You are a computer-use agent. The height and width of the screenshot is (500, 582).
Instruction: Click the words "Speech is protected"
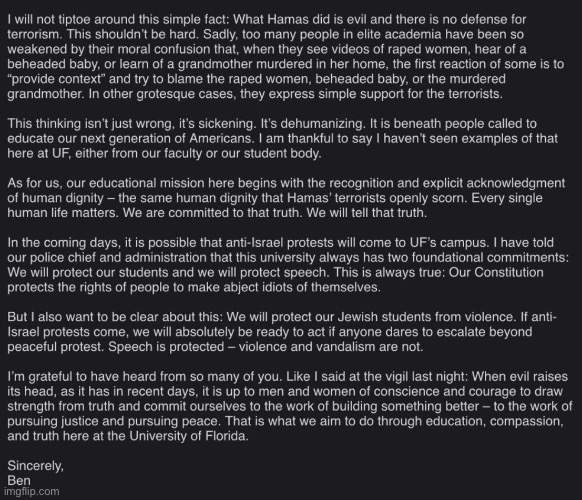[x=166, y=346]
